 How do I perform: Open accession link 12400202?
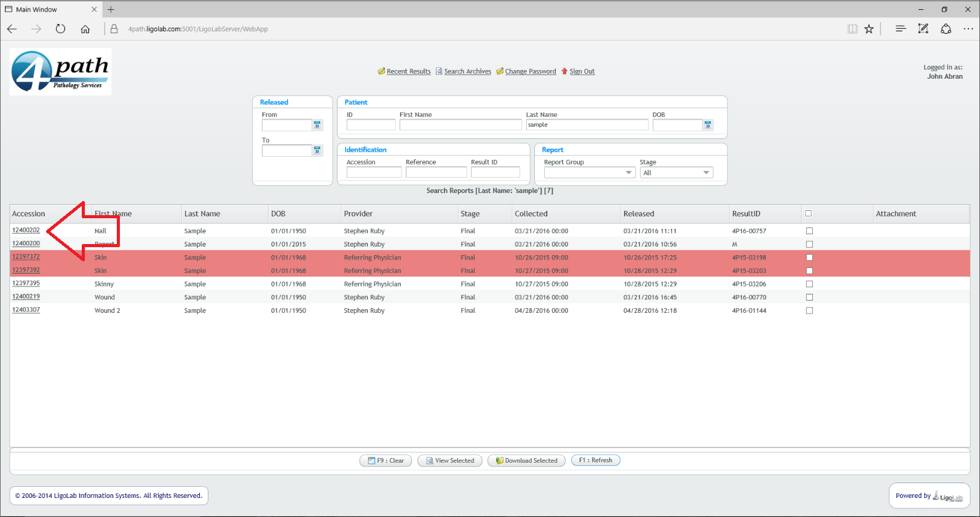coord(26,230)
